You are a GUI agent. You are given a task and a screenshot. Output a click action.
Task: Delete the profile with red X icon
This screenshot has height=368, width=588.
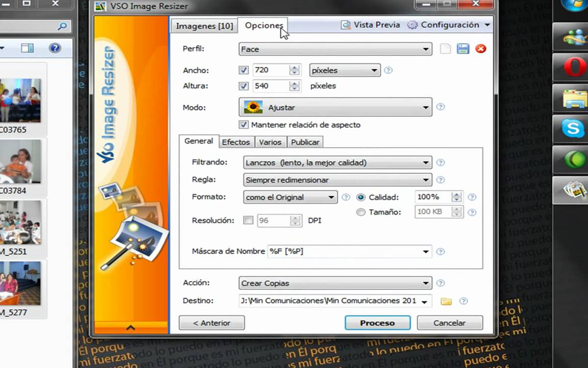[x=481, y=49]
